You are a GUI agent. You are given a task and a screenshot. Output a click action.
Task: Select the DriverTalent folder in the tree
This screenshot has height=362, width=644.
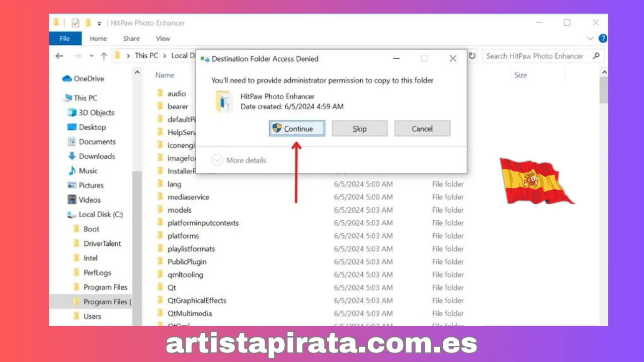tap(97, 244)
